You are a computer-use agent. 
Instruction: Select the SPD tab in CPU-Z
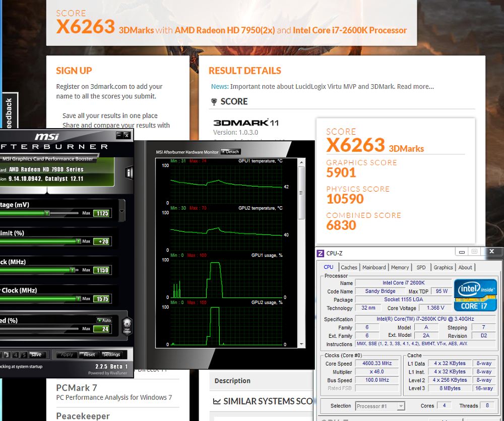pos(421,267)
